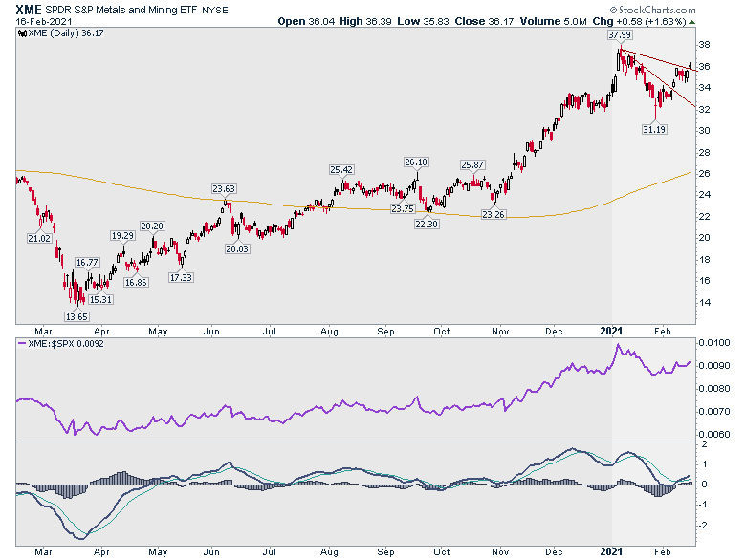Click the Open 36.04 value in header
This screenshot has width=746, height=560.
(306, 21)
